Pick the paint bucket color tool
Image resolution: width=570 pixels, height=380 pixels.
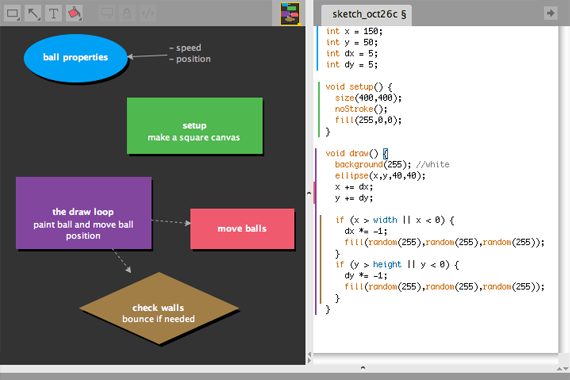74,13
